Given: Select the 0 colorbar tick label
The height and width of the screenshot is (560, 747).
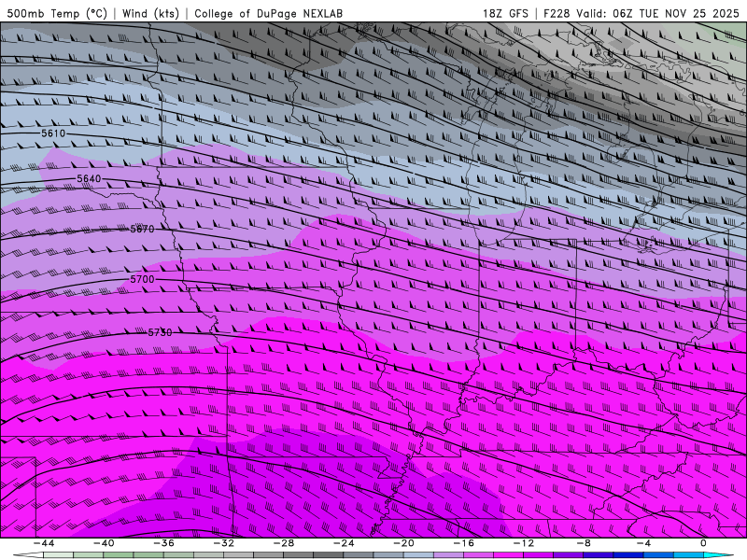Looking at the screenshot, I should (x=704, y=543).
